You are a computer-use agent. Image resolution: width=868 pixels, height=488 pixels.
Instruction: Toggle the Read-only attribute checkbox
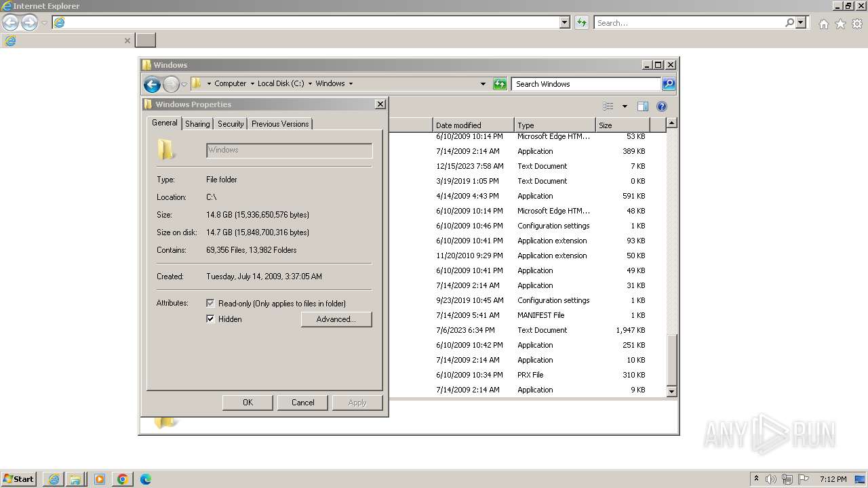click(210, 304)
